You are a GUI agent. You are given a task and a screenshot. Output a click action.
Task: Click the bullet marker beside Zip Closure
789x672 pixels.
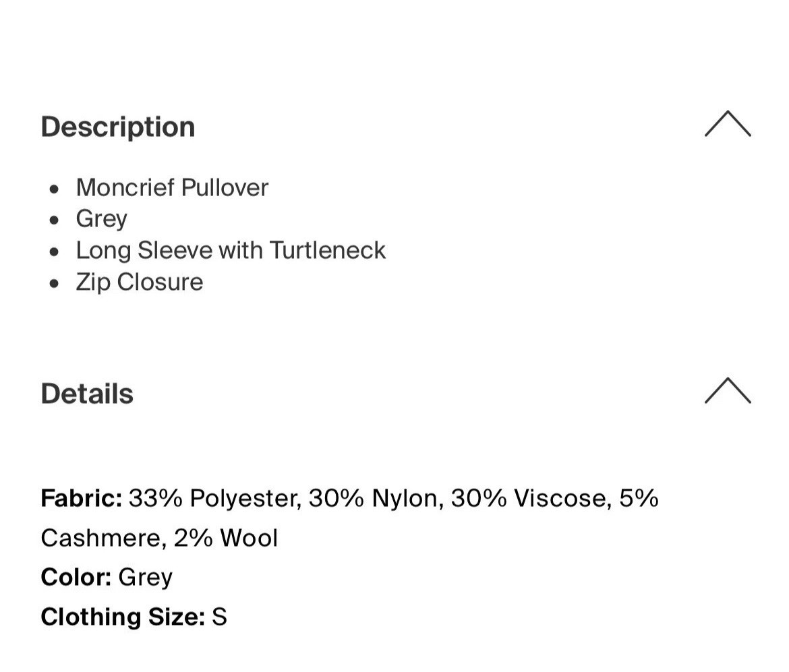click(x=55, y=283)
